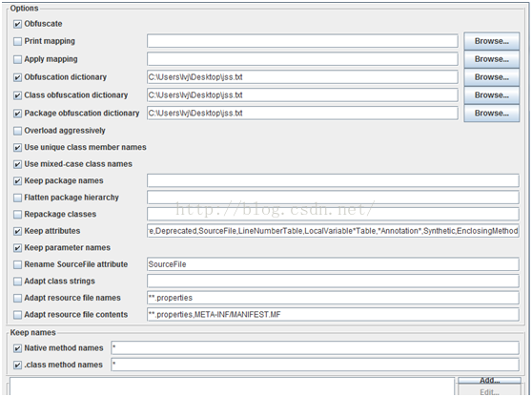
Task: Enable Rename SourceFile attribute checkbox
Action: point(18,264)
